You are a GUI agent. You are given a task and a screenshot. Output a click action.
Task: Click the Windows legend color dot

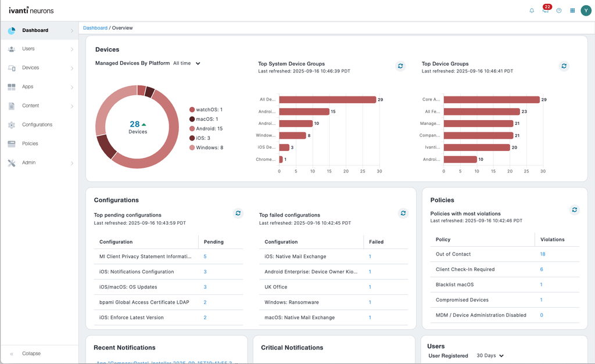[x=192, y=147]
